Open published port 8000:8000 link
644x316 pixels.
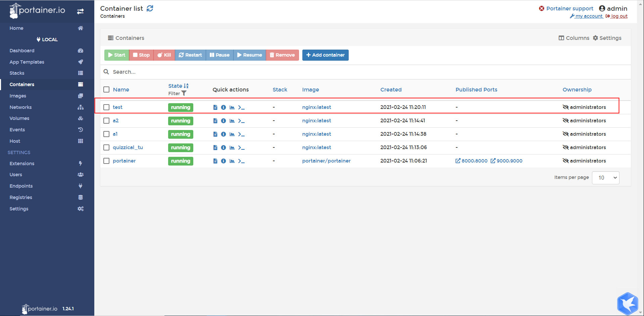point(472,161)
